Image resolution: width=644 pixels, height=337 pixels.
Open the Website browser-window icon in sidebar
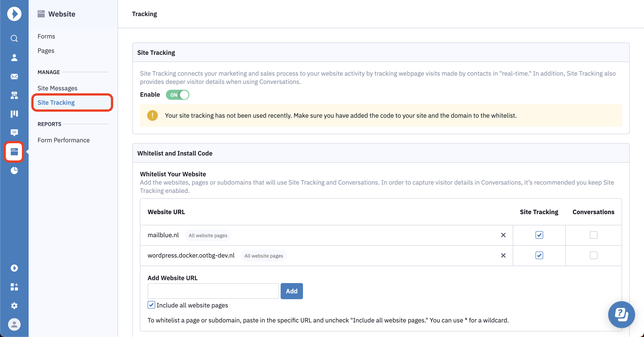pyautogui.click(x=14, y=152)
